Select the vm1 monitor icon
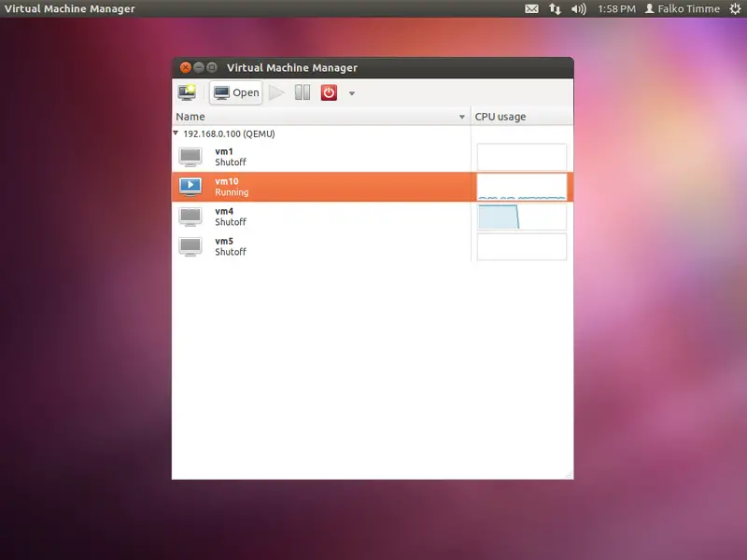This screenshot has width=747, height=560. tap(190, 157)
